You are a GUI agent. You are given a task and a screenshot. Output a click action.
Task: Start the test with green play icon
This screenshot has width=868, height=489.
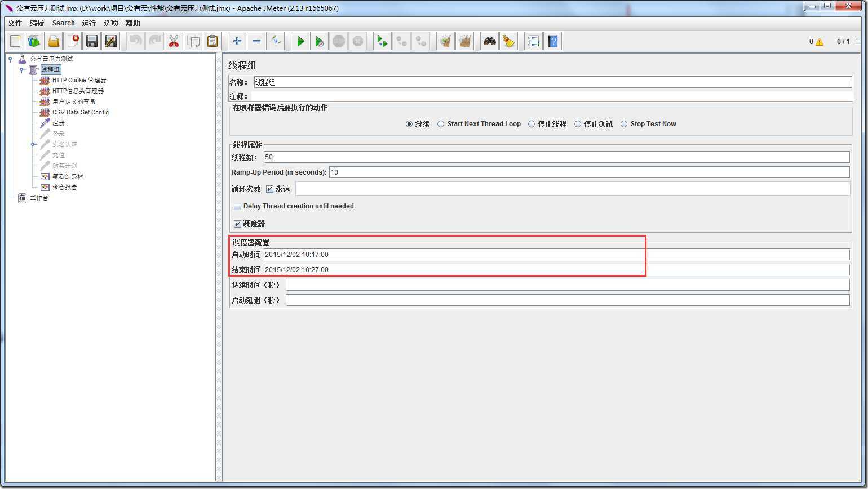tap(300, 41)
